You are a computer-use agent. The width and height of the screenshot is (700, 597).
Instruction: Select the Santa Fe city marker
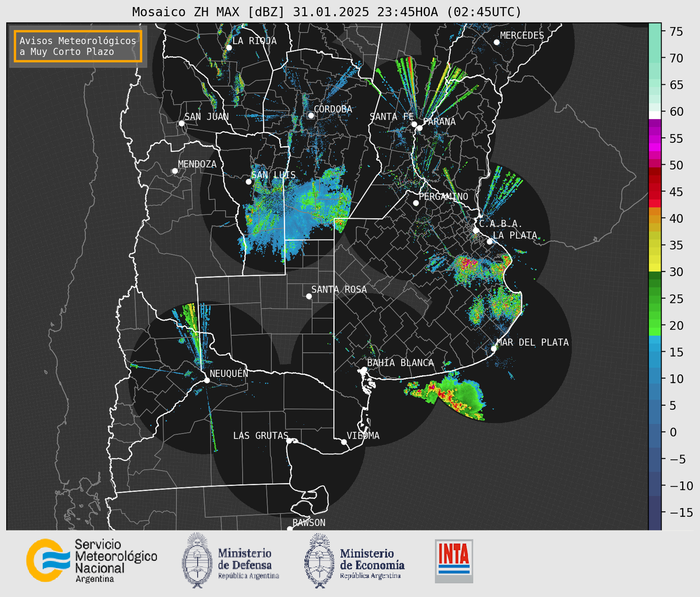[x=414, y=124]
